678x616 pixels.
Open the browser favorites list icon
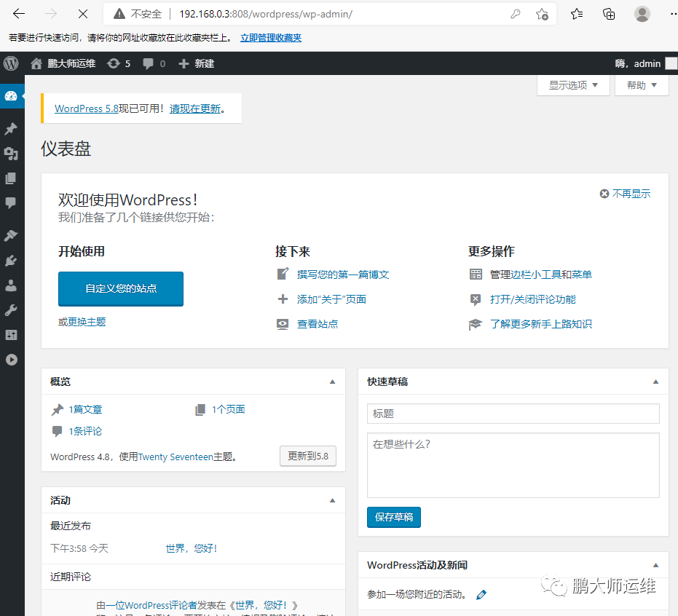click(576, 15)
